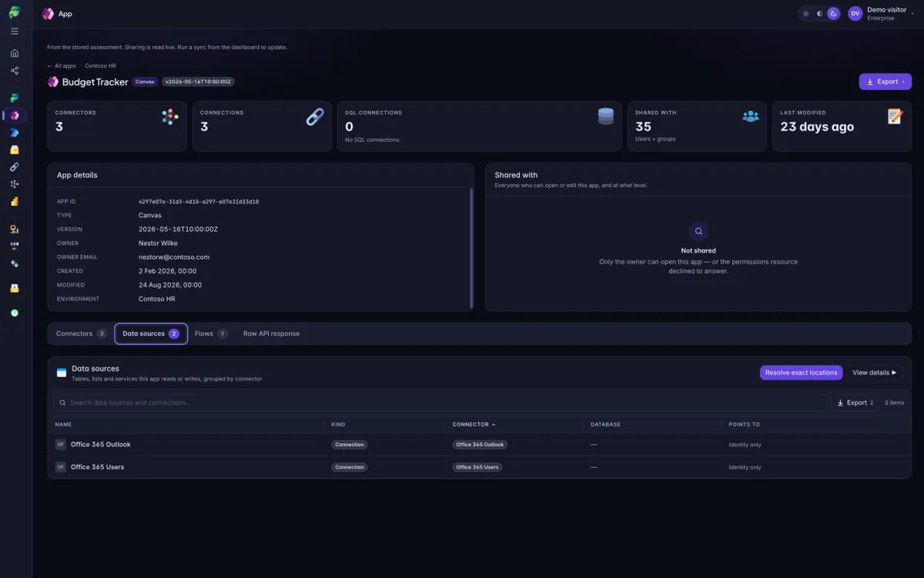Switch to the Flows tab
Screen dimensions: 924x578
pos(211,334)
